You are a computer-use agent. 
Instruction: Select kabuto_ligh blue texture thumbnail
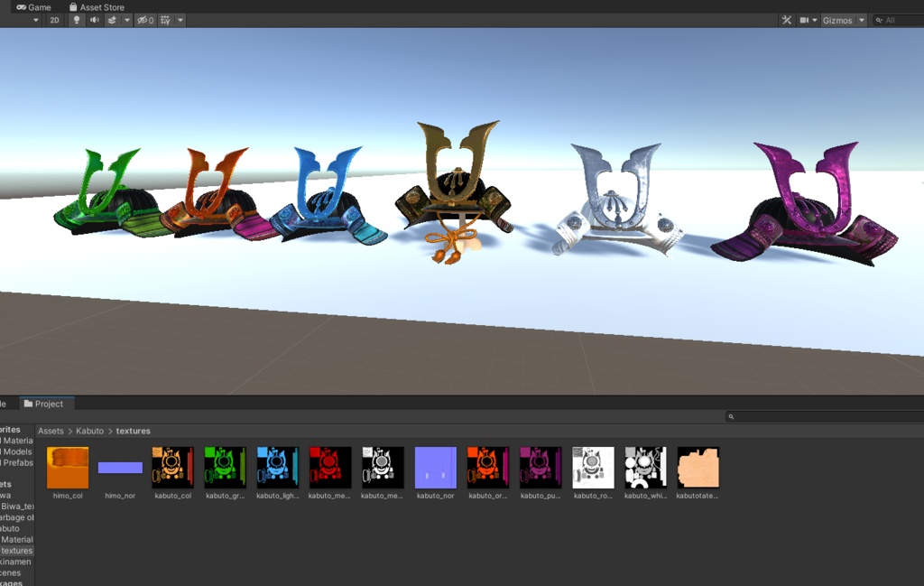(x=278, y=468)
